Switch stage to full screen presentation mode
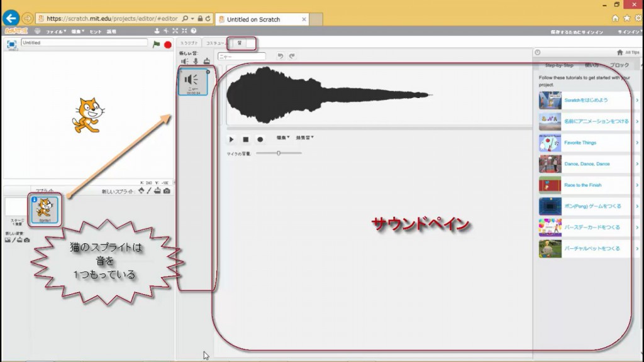The height and width of the screenshot is (362, 644). click(x=11, y=44)
